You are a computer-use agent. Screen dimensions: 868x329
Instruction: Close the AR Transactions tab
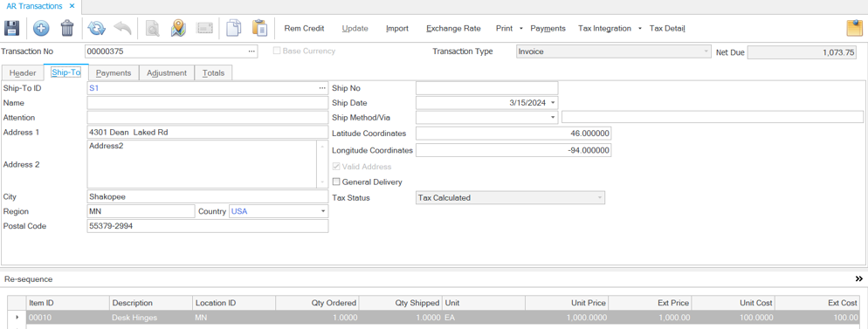click(72, 5)
